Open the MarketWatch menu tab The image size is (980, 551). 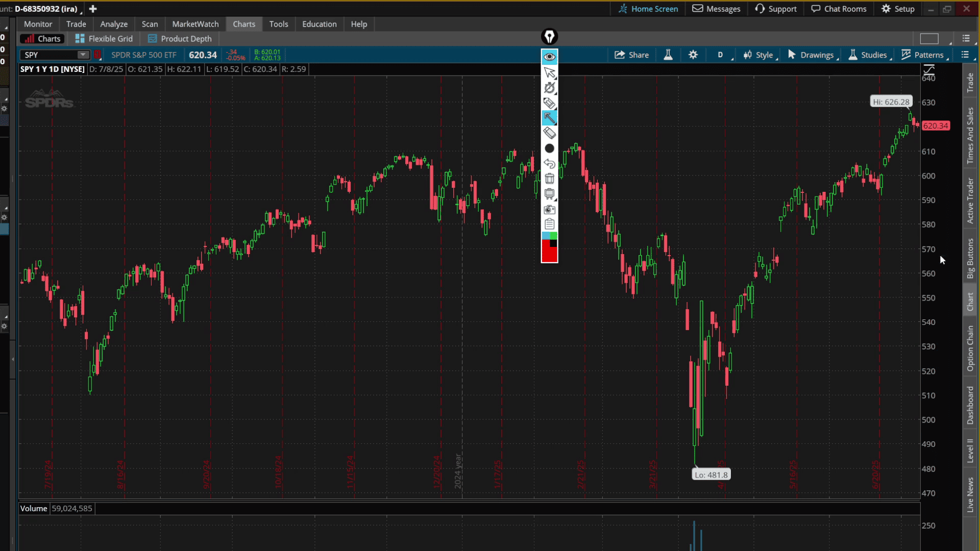click(195, 24)
